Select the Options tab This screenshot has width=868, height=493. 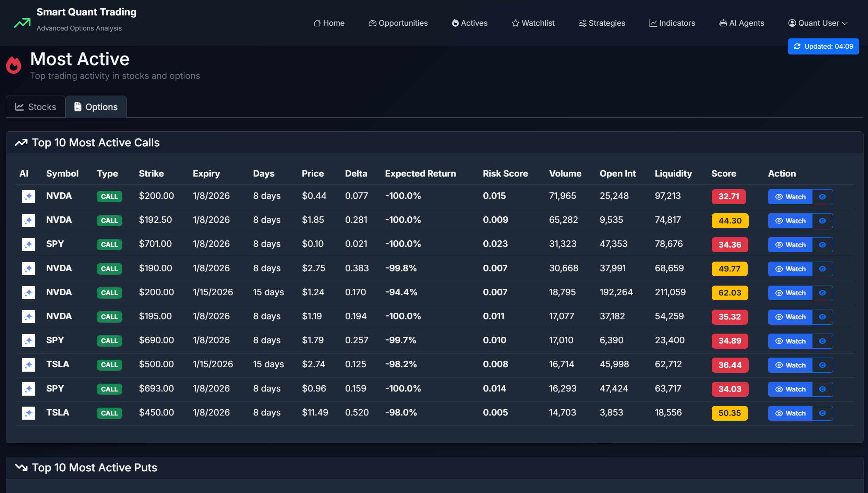pyautogui.click(x=96, y=107)
